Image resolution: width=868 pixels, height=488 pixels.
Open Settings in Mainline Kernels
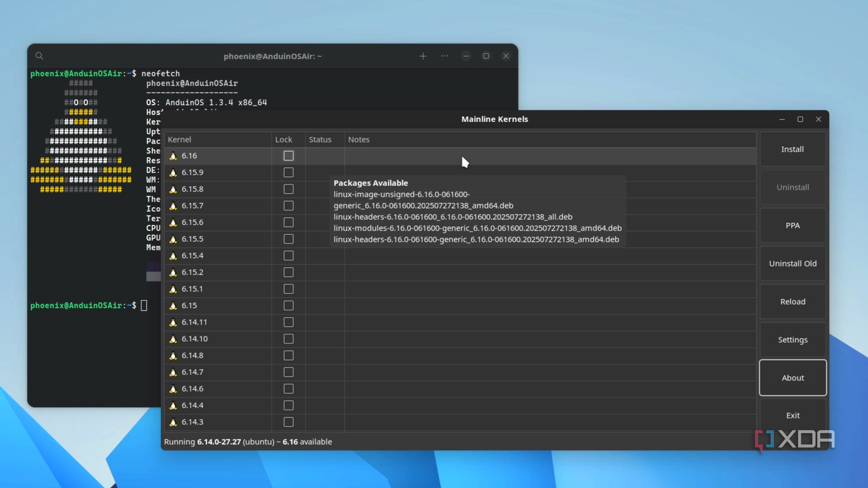tap(792, 339)
